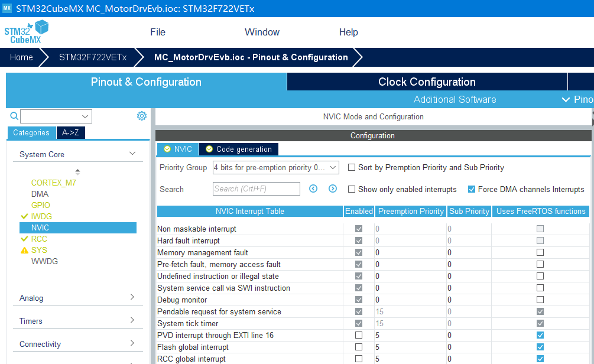Click the SYS warning triangle icon
Screen dimensions: 594x364
point(24,251)
